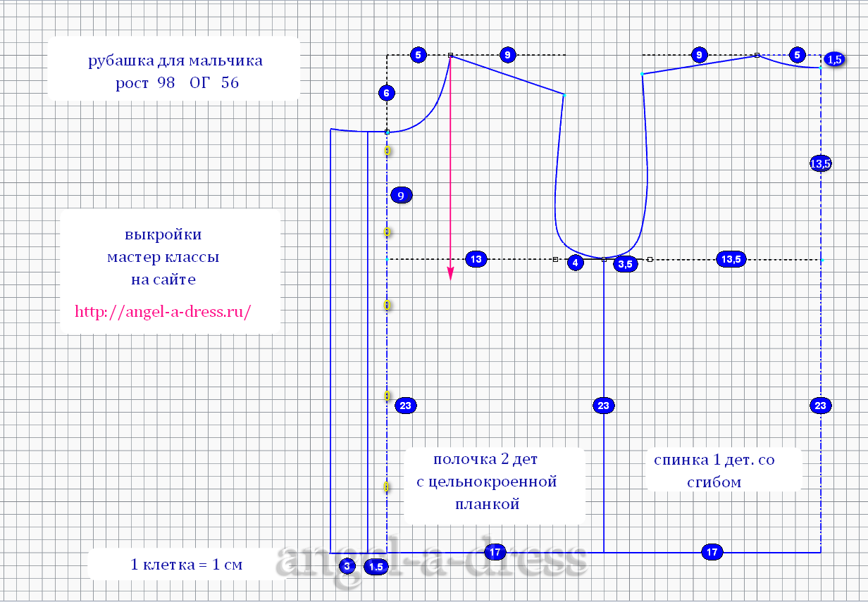Viewport: 868px width, 602px height.
Task: Select the "1 клетка = 1 см" scale label
Action: [186, 564]
